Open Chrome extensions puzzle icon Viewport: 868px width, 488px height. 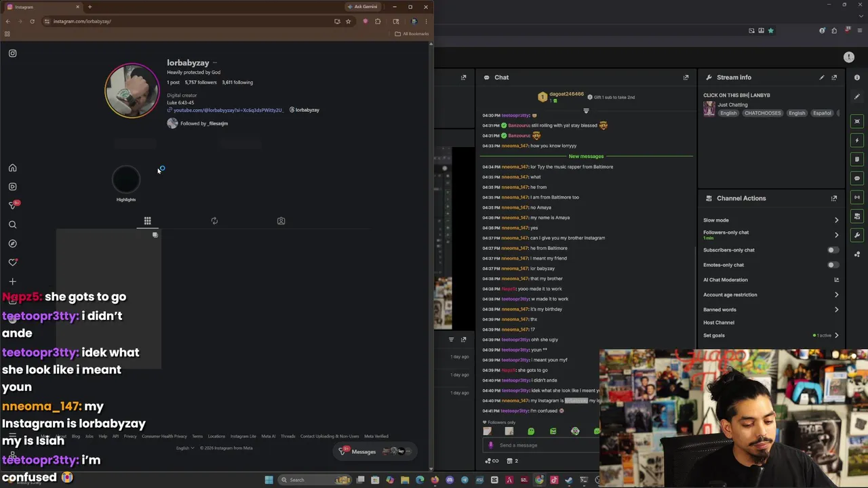tap(378, 21)
